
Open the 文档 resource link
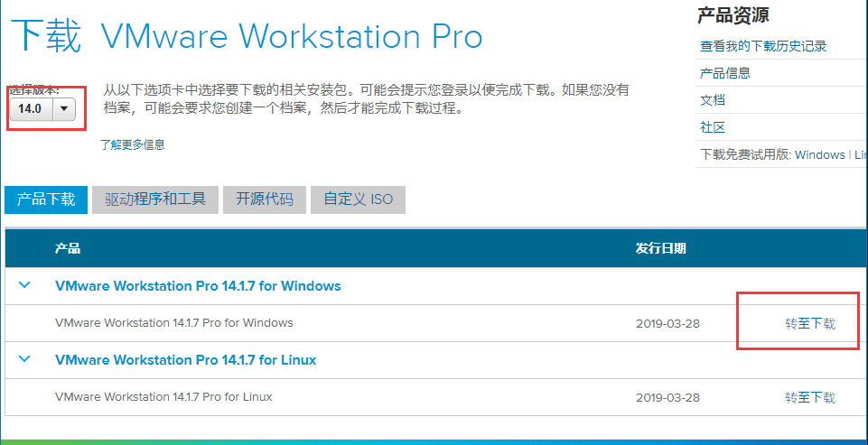(713, 100)
